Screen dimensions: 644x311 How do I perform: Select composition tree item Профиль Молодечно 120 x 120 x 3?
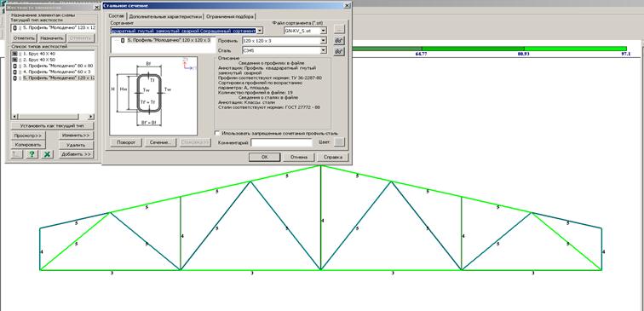pos(169,40)
